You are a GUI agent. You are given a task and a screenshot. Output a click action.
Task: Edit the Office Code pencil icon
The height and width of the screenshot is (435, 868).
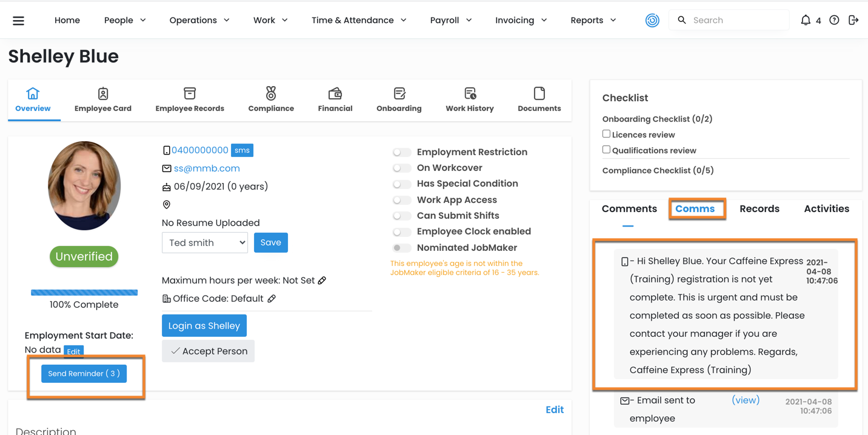click(x=272, y=299)
